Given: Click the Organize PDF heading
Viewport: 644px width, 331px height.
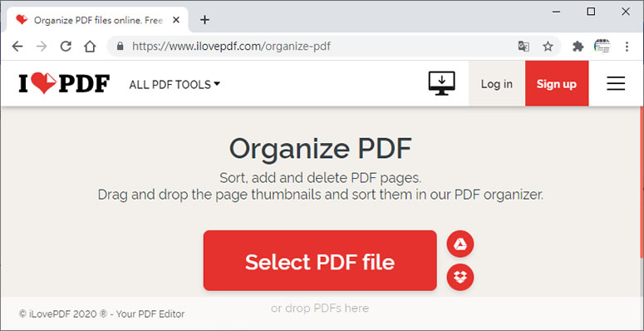Looking at the screenshot, I should [x=320, y=148].
